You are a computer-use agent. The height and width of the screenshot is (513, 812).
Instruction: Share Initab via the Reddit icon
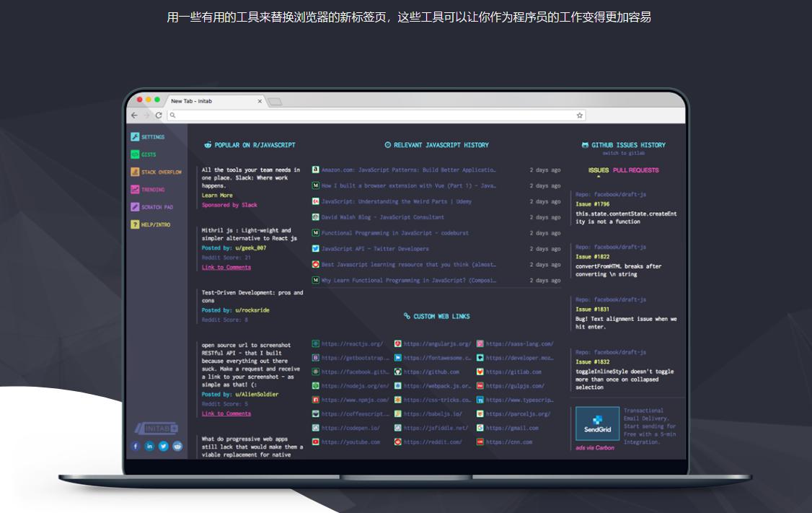click(177, 446)
